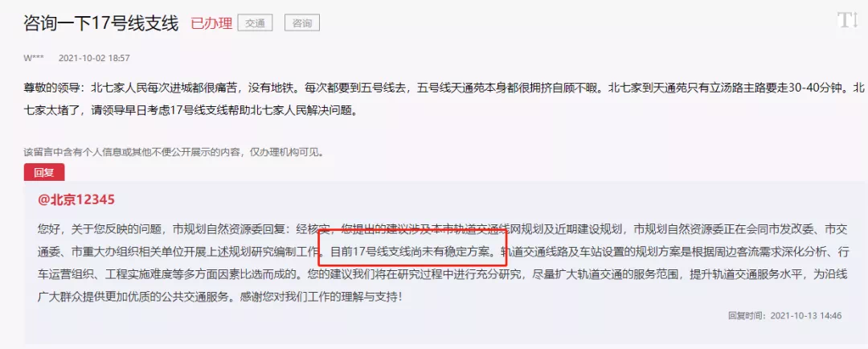Viewport: 868px width, 349px height.
Task: Select the 咨询 type tag
Action: (x=302, y=23)
